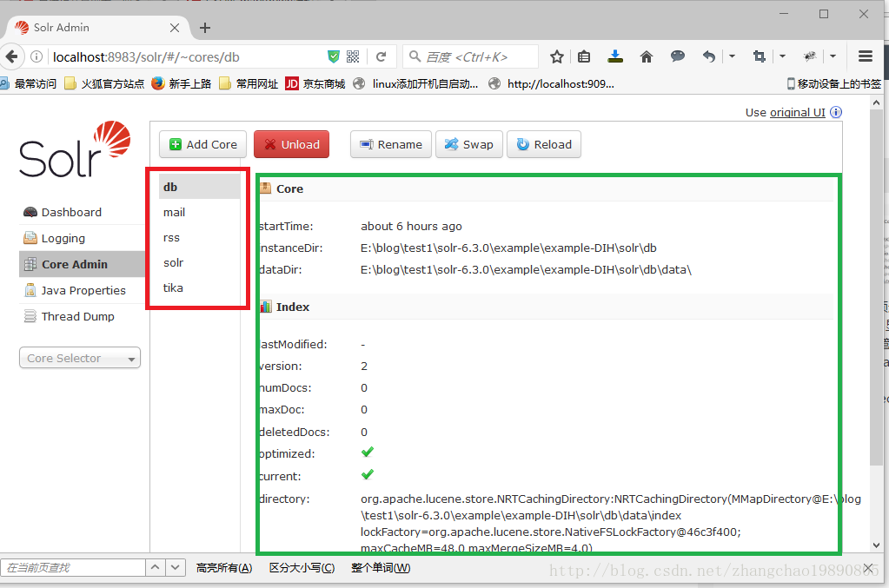Select Core Admin in the sidebar
This screenshot has width=889, height=588.
click(83, 265)
